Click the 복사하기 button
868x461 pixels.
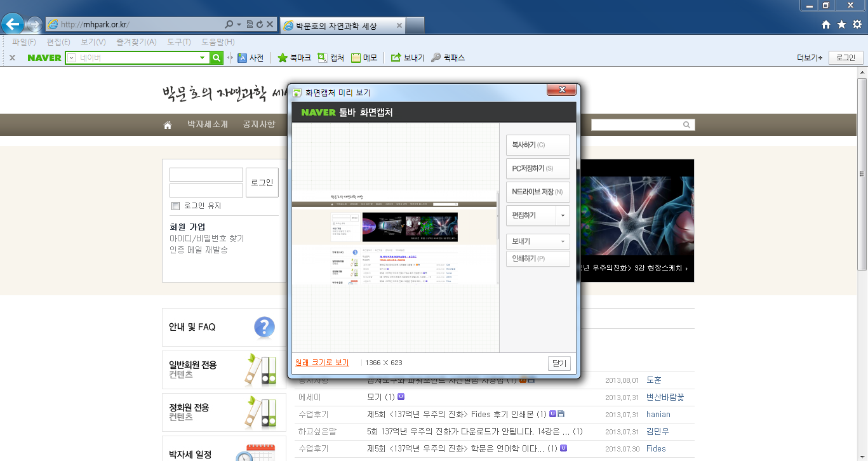tap(537, 145)
